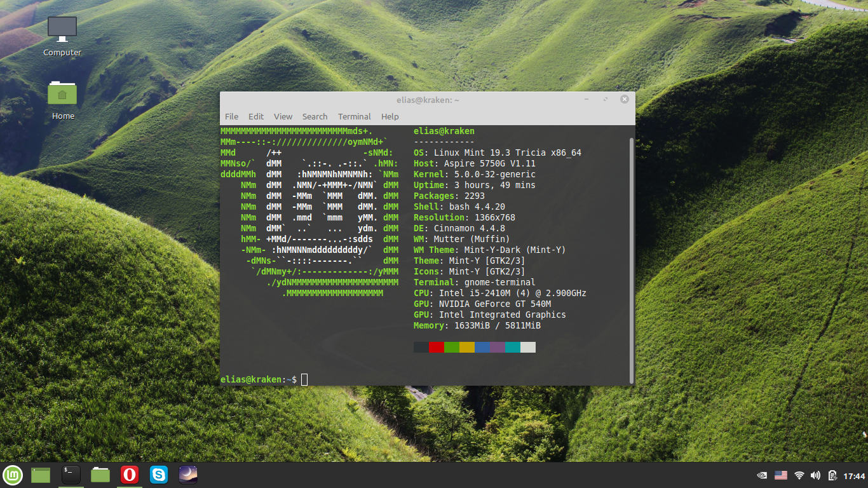Open the Wi-Fi network tray icon
Screen dimensions: 868x488
click(799, 475)
